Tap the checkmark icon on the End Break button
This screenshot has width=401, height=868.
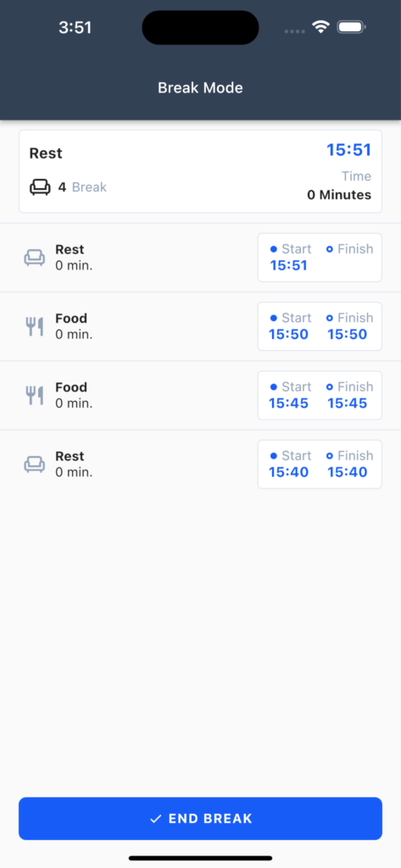click(x=156, y=819)
